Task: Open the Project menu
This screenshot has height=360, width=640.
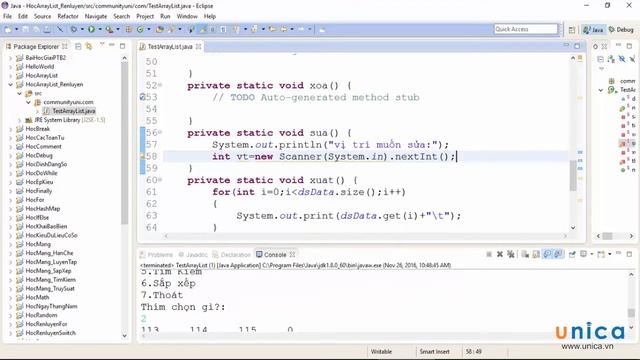Action: (x=145, y=16)
